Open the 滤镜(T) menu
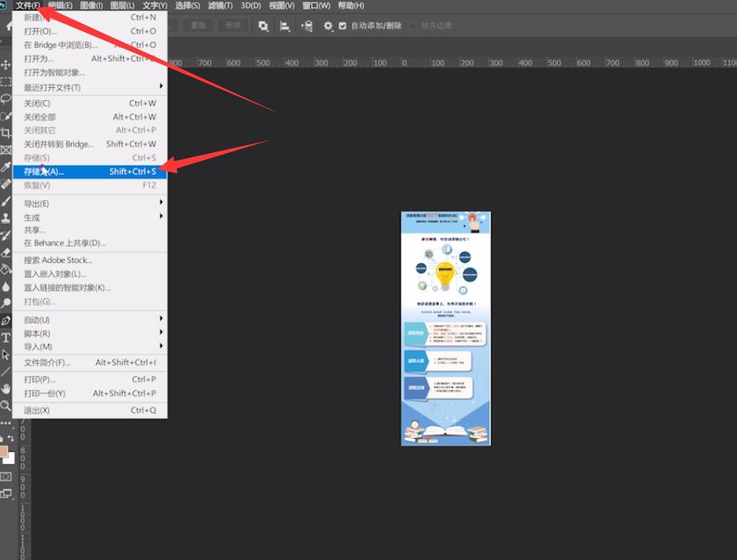 [x=220, y=6]
